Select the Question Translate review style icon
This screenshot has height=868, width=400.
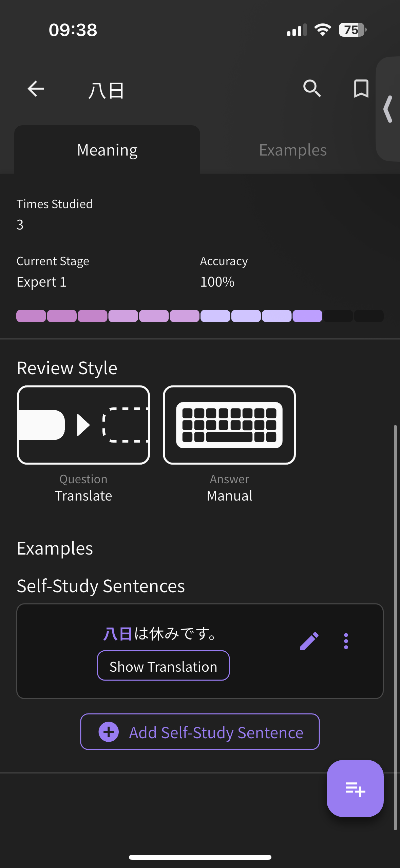(x=83, y=425)
